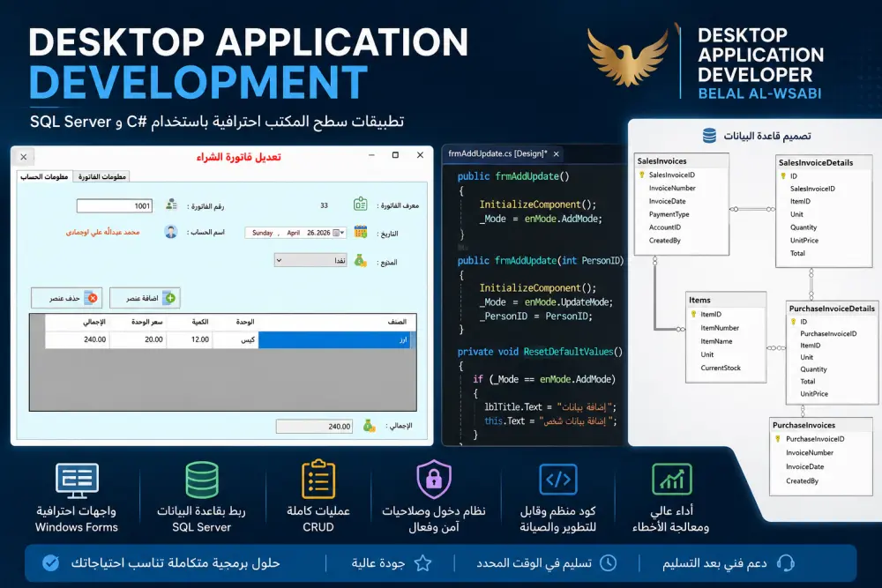Click the BELAL AL-WSABI name text
This screenshot has width=882, height=588.
[760, 93]
